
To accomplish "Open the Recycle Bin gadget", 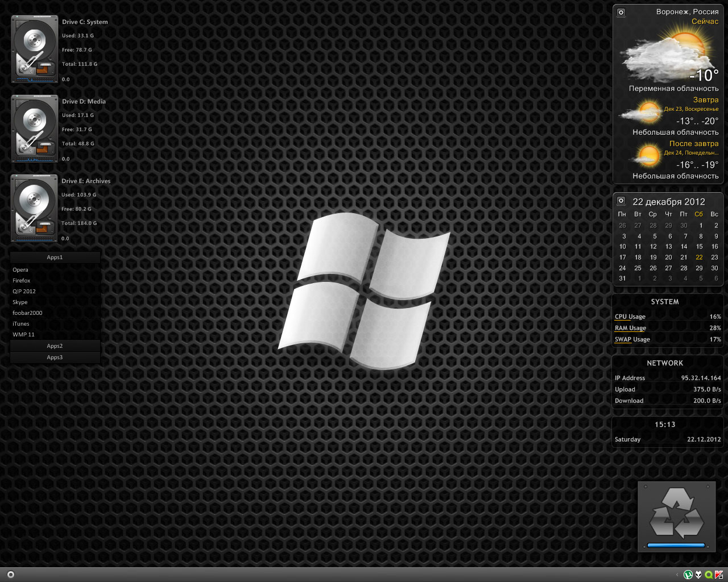I will point(676,517).
